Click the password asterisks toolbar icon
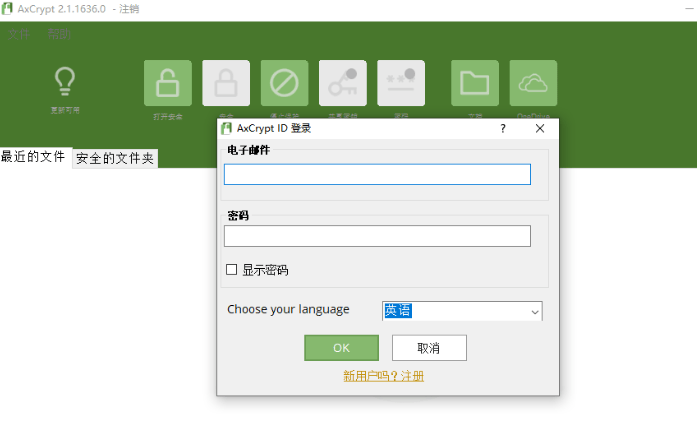This screenshot has height=427, width=697. [401, 83]
